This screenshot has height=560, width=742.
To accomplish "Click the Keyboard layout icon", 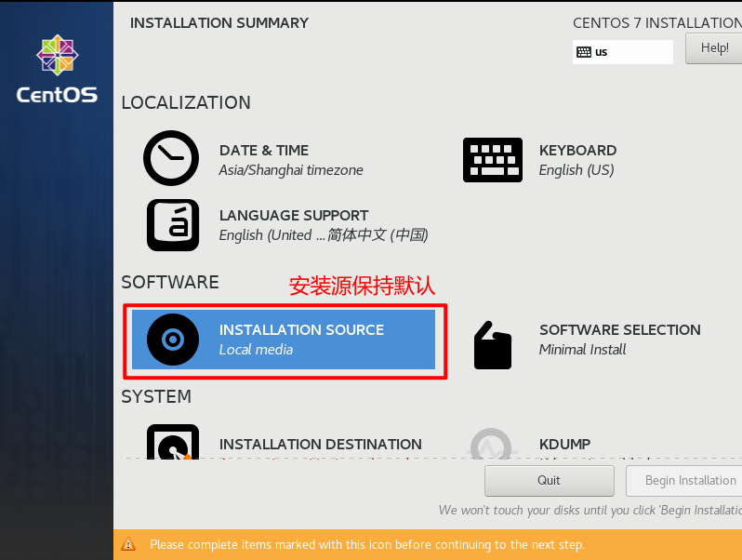I will point(493,160).
